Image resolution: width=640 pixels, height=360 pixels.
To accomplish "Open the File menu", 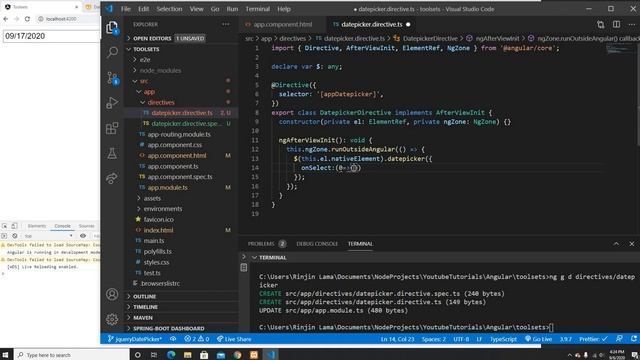I will tap(126, 9).
